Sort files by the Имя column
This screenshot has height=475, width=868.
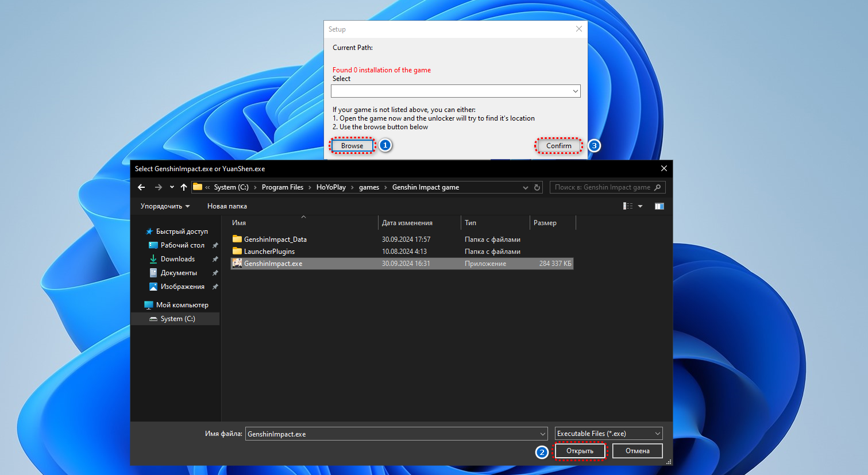pyautogui.click(x=303, y=223)
